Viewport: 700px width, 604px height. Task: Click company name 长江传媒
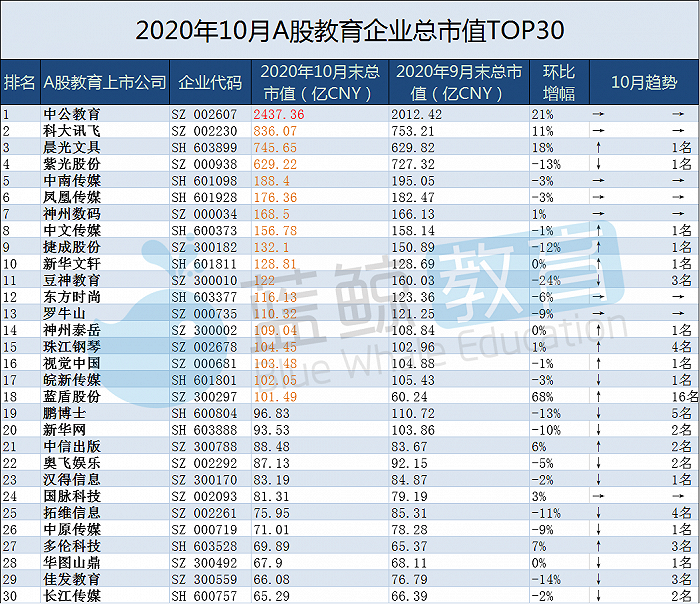[72, 596]
